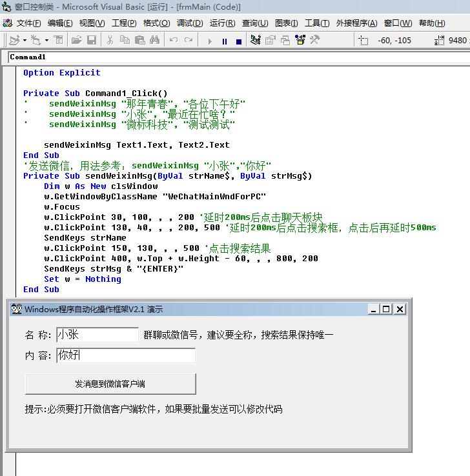Click the 'sendWeixinMsg Text1.Text, Text2.Text' line
Image resolution: width=470 pixels, height=476 pixels.
[137, 145]
